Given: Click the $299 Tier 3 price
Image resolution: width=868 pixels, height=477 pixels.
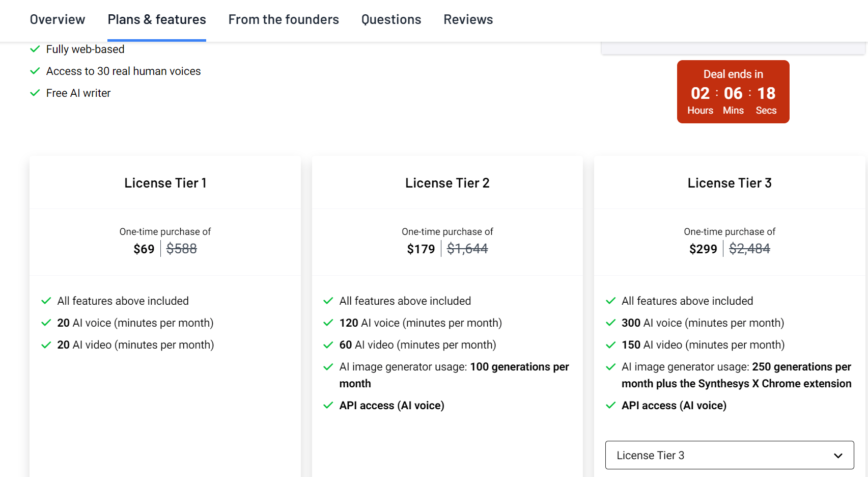Looking at the screenshot, I should [703, 249].
